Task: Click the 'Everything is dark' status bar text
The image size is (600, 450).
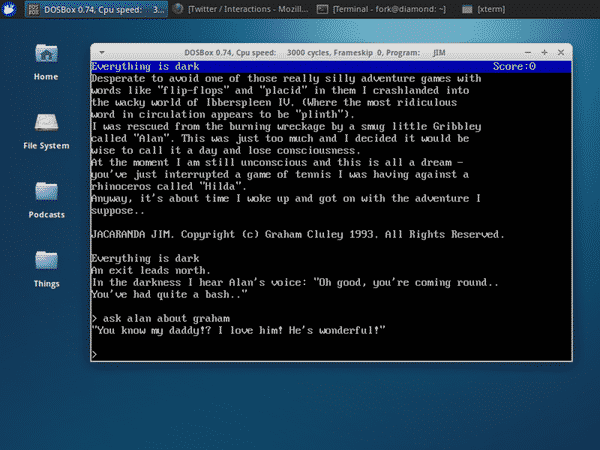Action: 145,67
